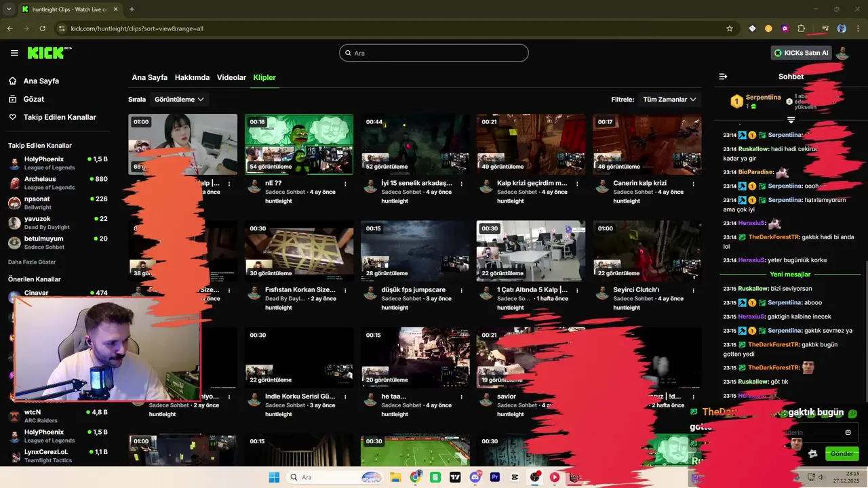The width and height of the screenshot is (868, 488).
Task: Open the emoji picker in the chat input
Action: [848, 432]
